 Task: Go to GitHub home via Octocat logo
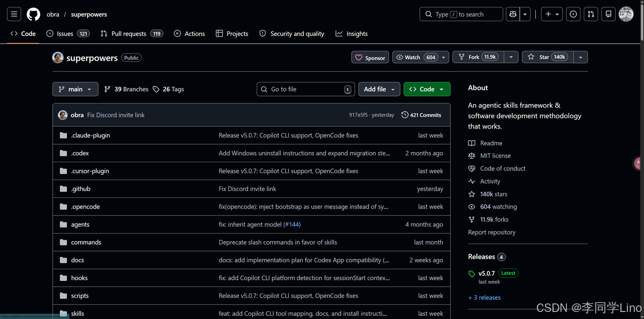(x=33, y=14)
